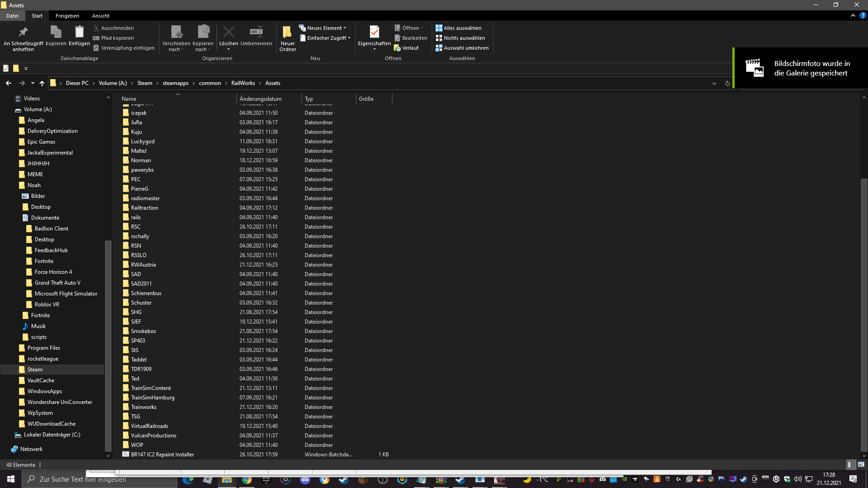Click the steamapps breadcrumb in the address path
Viewport: 868px width, 488px height.
(175, 83)
